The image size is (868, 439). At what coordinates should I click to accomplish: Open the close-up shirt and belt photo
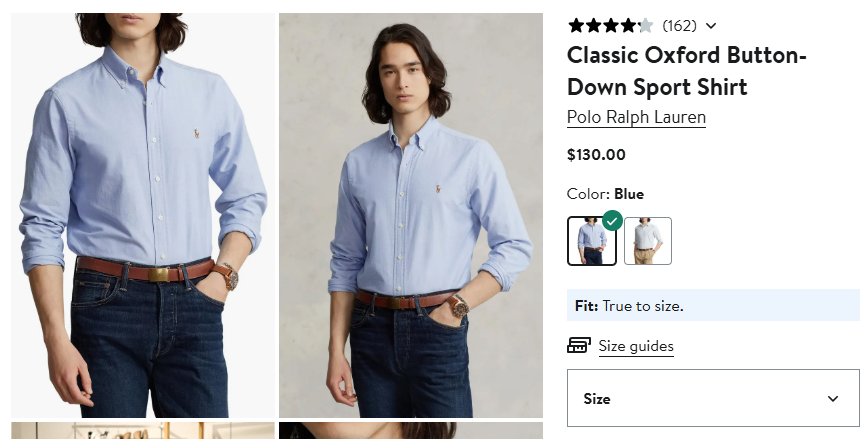(x=143, y=215)
